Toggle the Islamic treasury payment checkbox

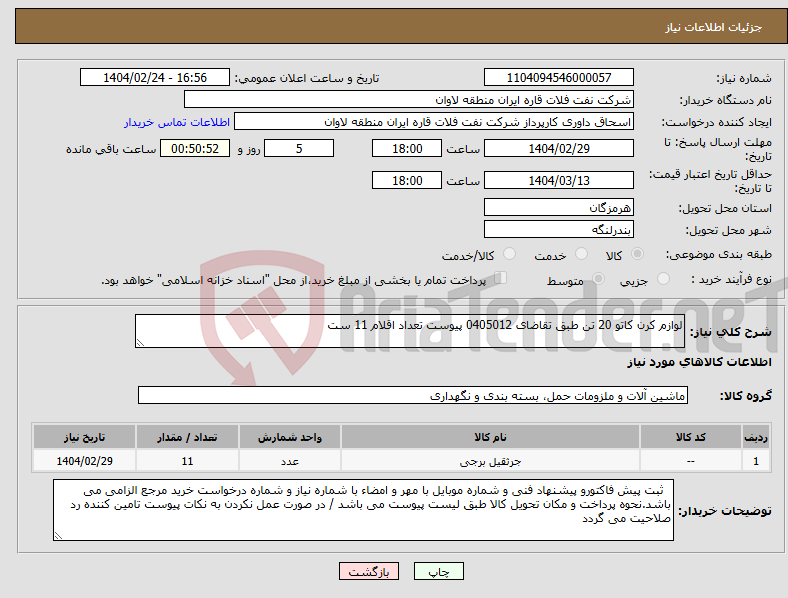[501, 278]
